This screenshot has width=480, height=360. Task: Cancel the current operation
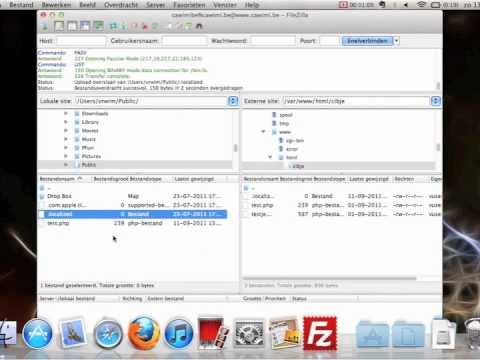pyautogui.click(x=135, y=26)
